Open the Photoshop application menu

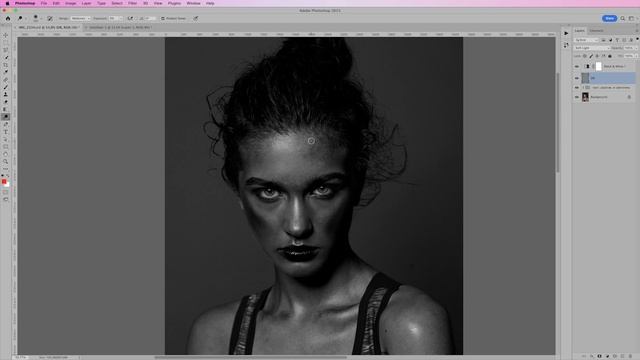pos(25,3)
